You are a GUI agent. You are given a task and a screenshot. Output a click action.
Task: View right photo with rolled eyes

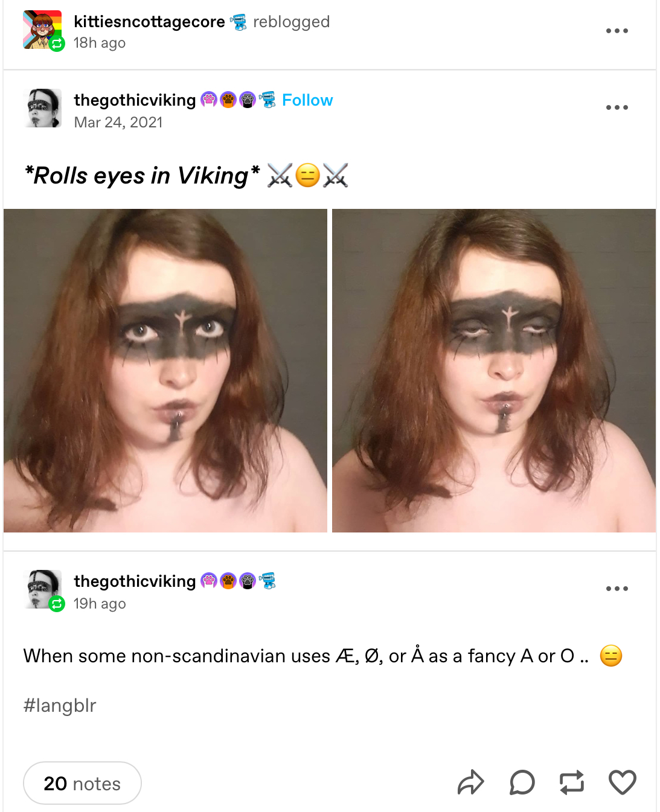pyautogui.click(x=494, y=371)
